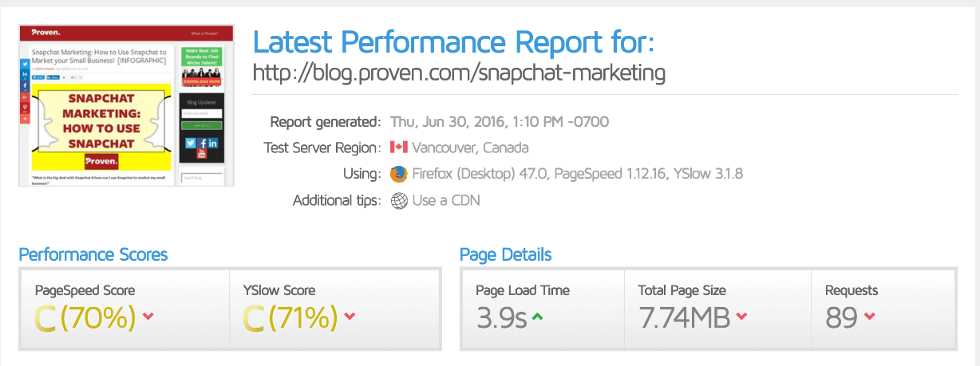Click the green up arrow beside 3.9s
The width and height of the screenshot is (980, 366).
pos(537,317)
